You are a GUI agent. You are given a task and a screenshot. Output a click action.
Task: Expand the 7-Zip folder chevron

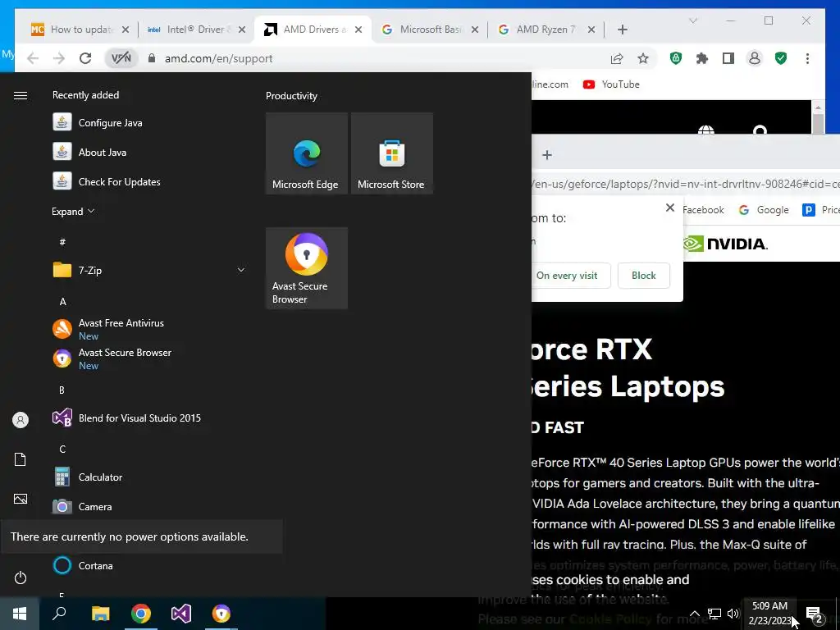click(x=241, y=270)
